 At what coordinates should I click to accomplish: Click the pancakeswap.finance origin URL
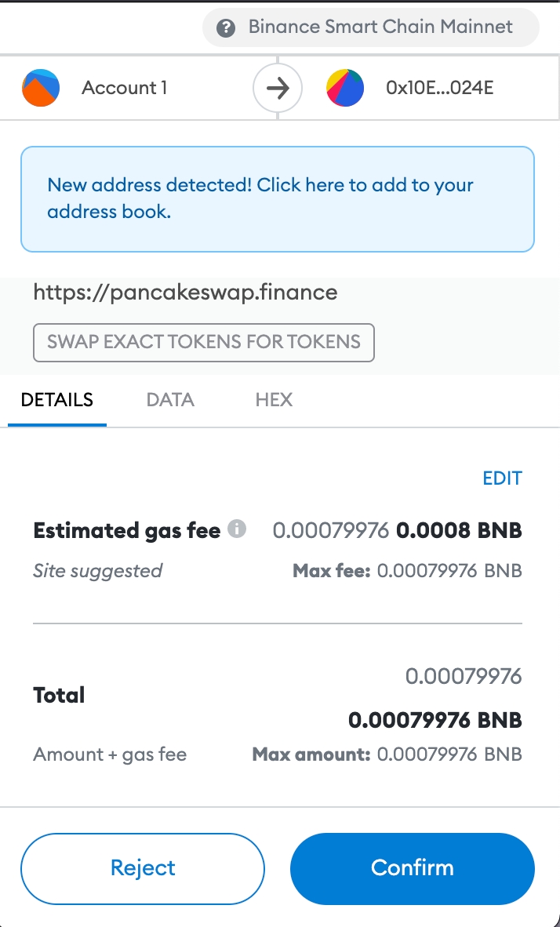(185, 293)
